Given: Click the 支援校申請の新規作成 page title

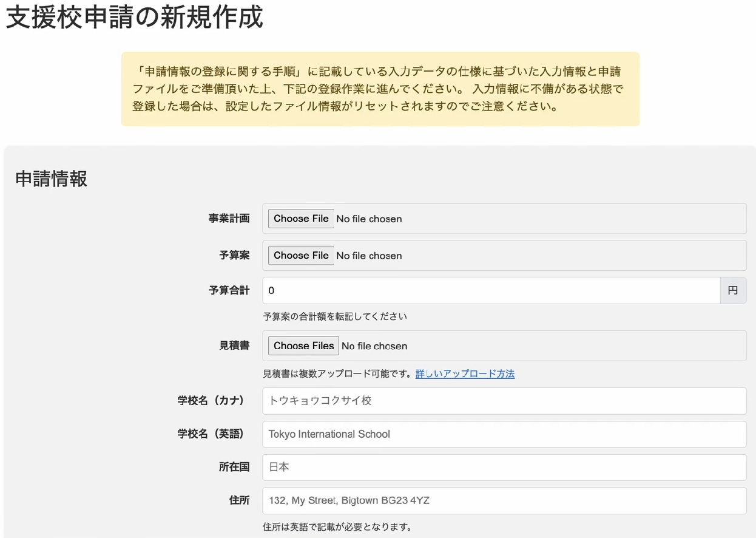Looking at the screenshot, I should coord(133,18).
